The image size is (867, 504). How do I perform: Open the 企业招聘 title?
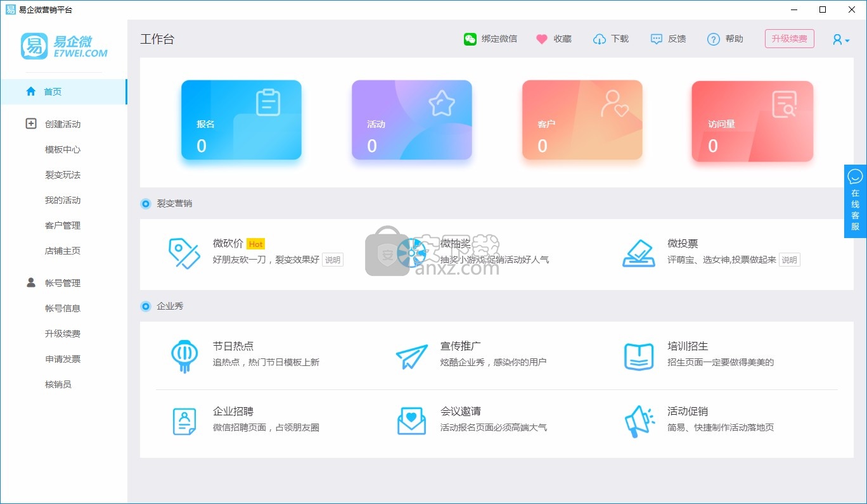coord(233,412)
